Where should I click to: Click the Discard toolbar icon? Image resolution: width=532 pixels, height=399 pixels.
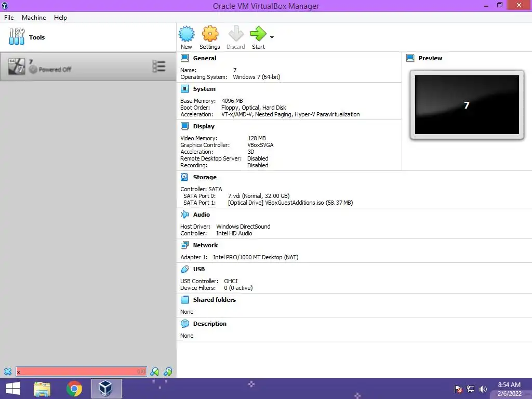[x=236, y=37]
